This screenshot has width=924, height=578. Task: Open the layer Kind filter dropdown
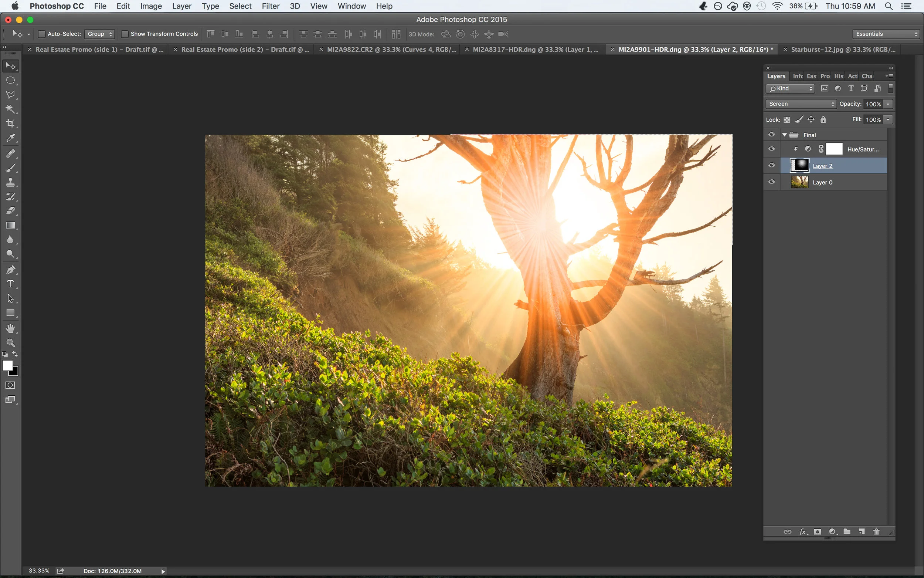[790, 89]
